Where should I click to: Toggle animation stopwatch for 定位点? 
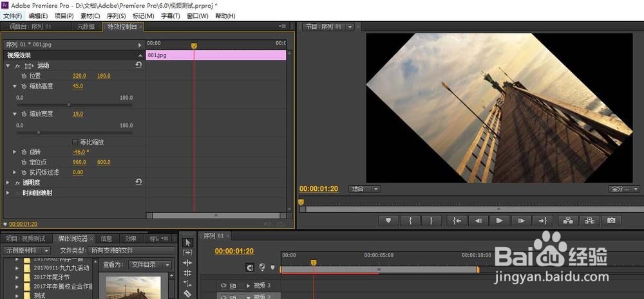pyautogui.click(x=24, y=162)
